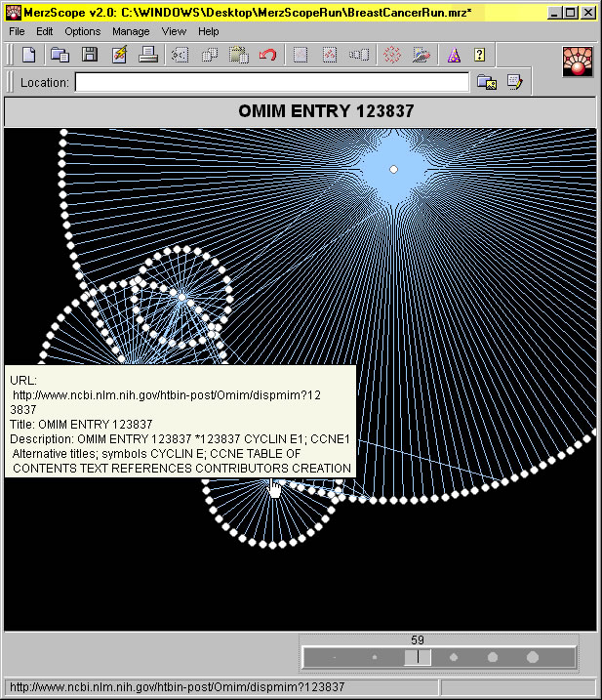Click the Open file toolbar icon

(x=60, y=55)
